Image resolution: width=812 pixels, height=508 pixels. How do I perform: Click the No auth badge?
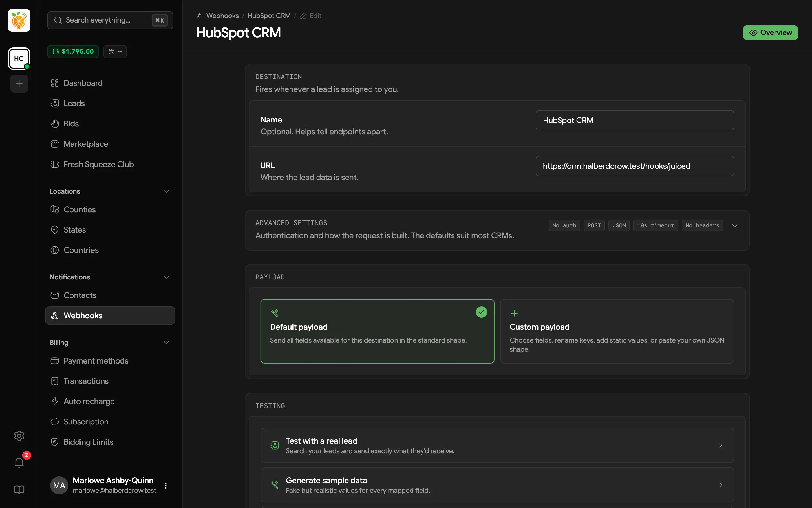point(564,225)
